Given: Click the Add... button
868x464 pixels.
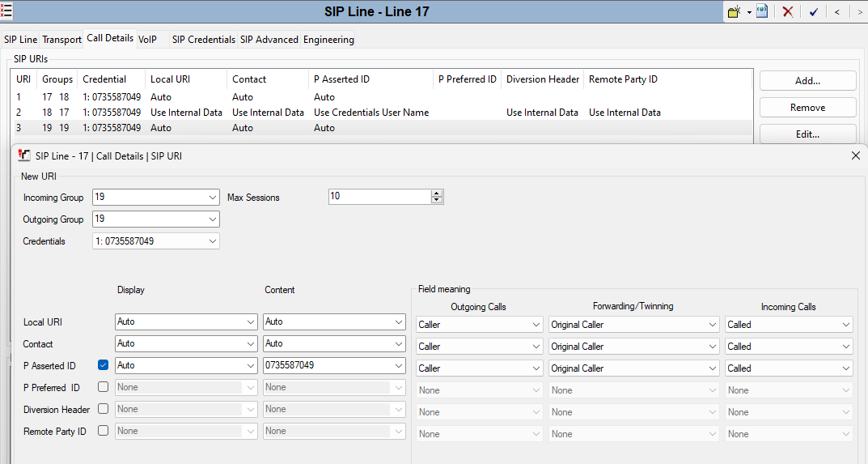Looking at the screenshot, I should pyautogui.click(x=807, y=81).
